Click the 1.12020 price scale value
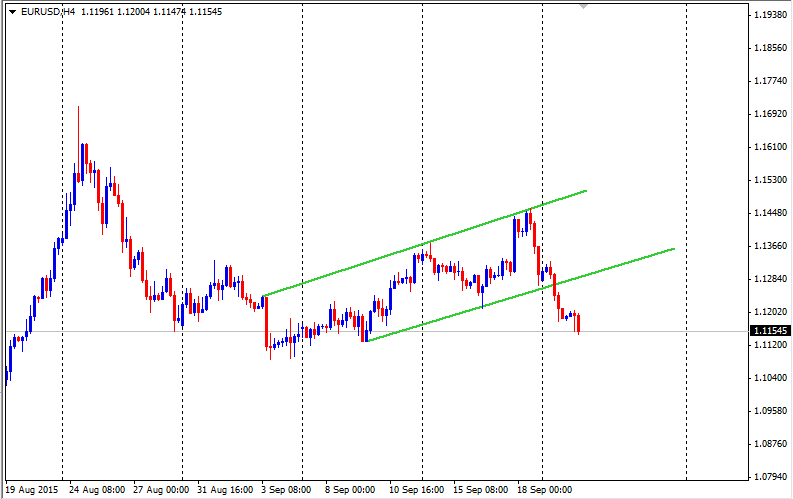793x499 pixels. pos(770,312)
